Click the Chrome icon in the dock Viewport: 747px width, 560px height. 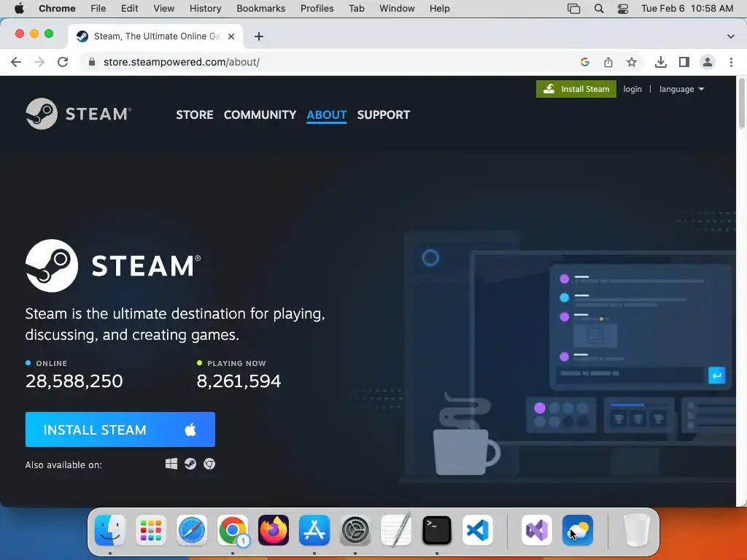[x=233, y=530]
